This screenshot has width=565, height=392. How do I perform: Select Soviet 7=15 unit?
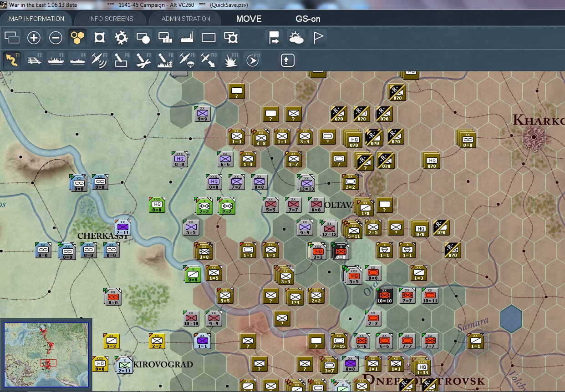tap(339, 341)
